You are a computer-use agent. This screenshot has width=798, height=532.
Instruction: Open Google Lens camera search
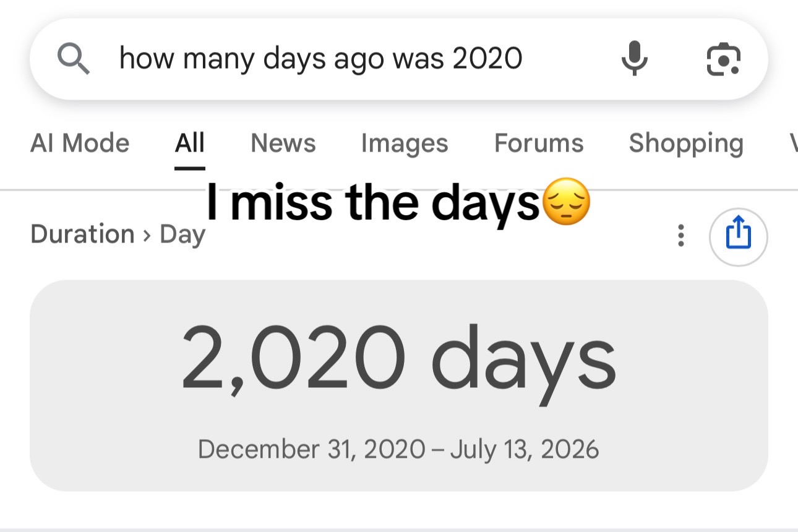pos(723,60)
